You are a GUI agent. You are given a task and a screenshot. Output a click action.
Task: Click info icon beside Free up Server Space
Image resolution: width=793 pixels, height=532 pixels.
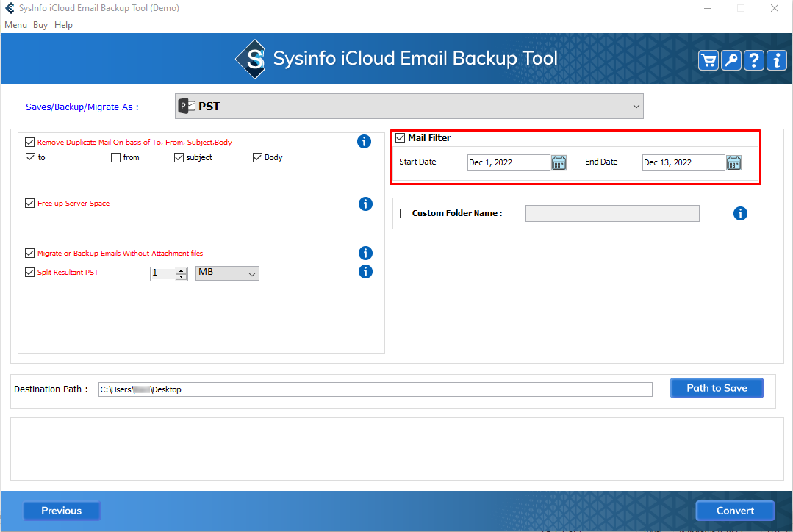point(365,204)
